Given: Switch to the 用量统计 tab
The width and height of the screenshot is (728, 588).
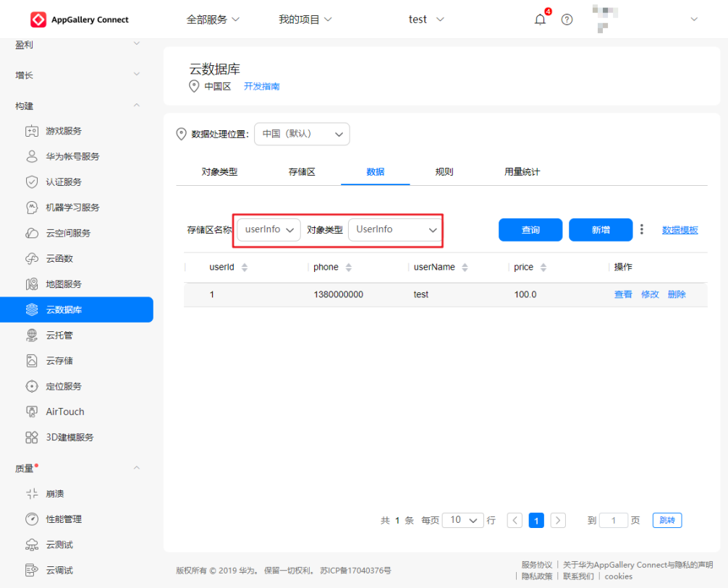Looking at the screenshot, I should 522,171.
